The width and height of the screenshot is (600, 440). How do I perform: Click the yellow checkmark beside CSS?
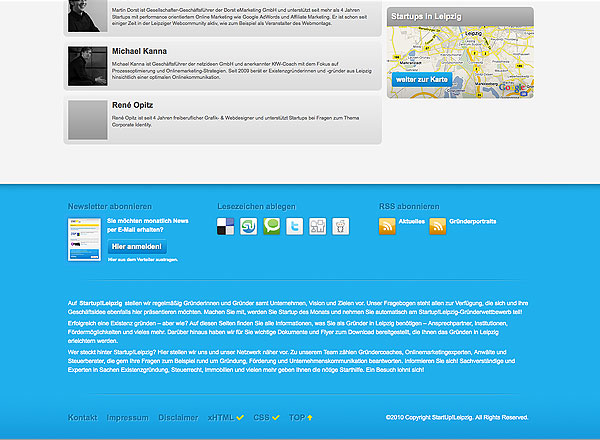(x=276, y=417)
